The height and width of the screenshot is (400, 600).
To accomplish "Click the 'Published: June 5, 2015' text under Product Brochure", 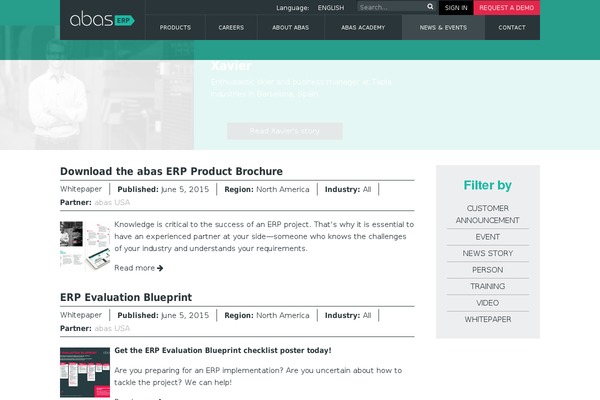I will tap(163, 189).
